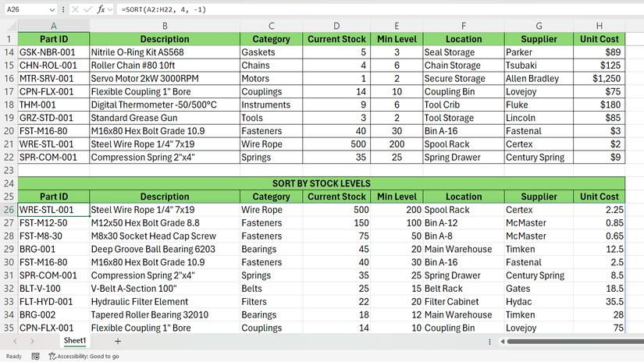Image resolution: width=644 pixels, height=362 pixels.
Task: Add a new sheet with plus icon
Action: tap(118, 341)
